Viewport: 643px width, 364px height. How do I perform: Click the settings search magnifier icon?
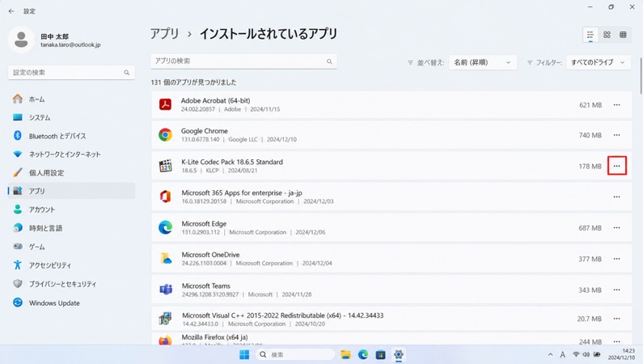[127, 73]
